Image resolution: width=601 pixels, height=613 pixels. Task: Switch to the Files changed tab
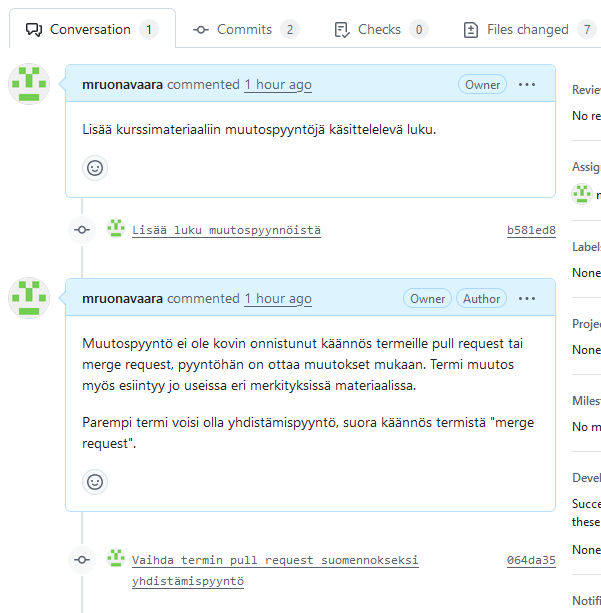(x=528, y=29)
